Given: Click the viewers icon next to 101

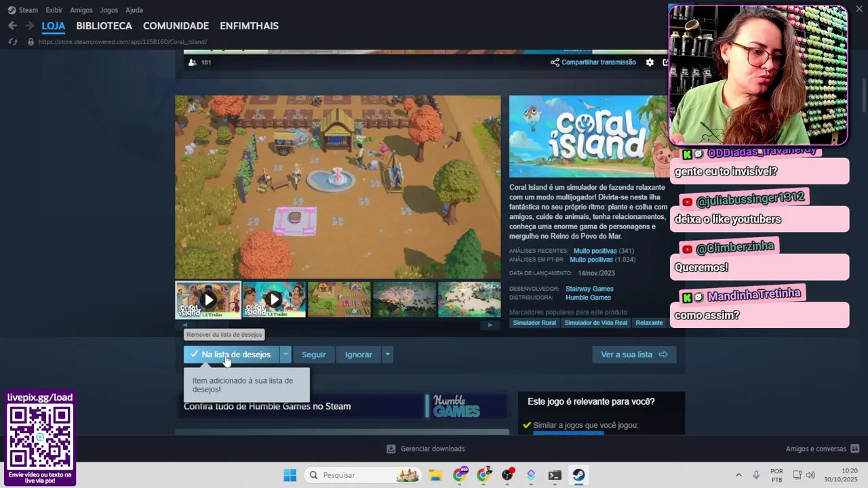Looking at the screenshot, I should (193, 62).
